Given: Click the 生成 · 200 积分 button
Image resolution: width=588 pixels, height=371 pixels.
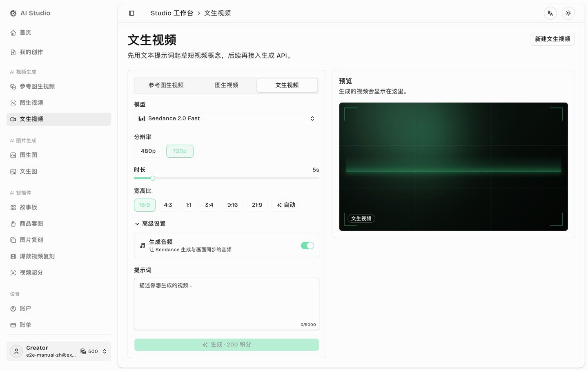Looking at the screenshot, I should 227,345.
